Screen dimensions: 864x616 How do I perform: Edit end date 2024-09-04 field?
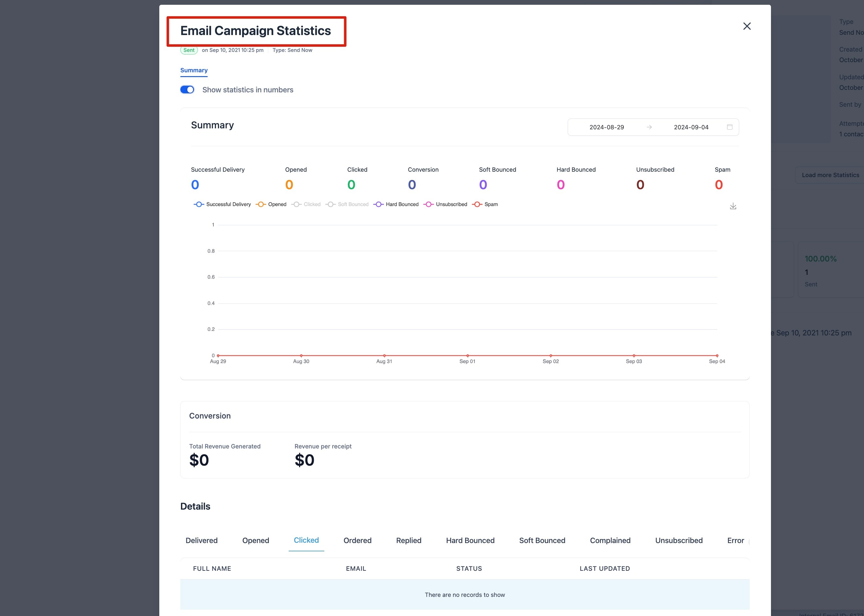[691, 127]
